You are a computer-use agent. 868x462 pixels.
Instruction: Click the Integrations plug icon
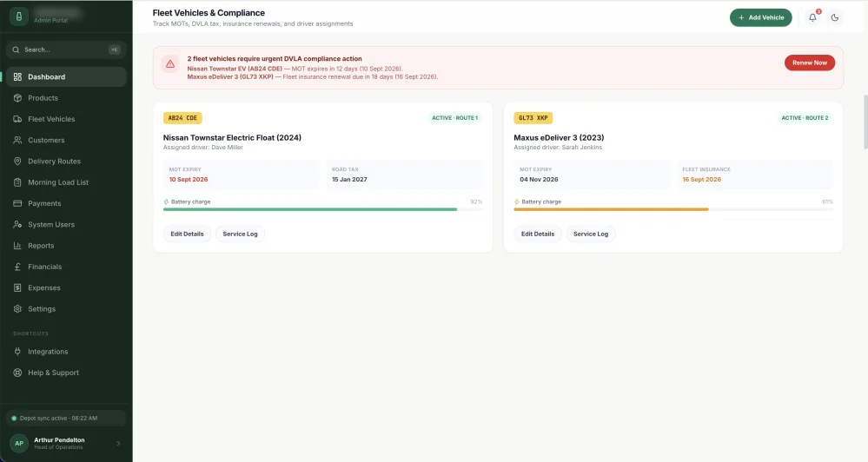tap(17, 352)
